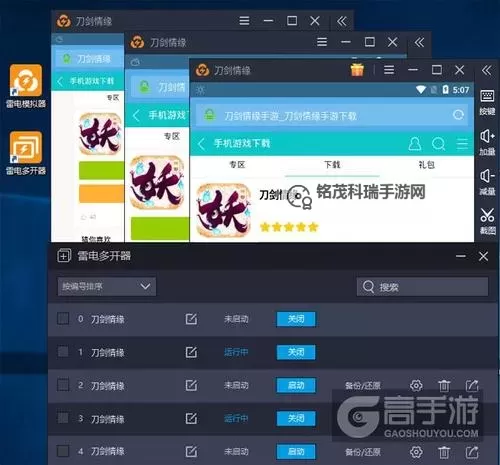Open the list menu icon in teal header

462,144
